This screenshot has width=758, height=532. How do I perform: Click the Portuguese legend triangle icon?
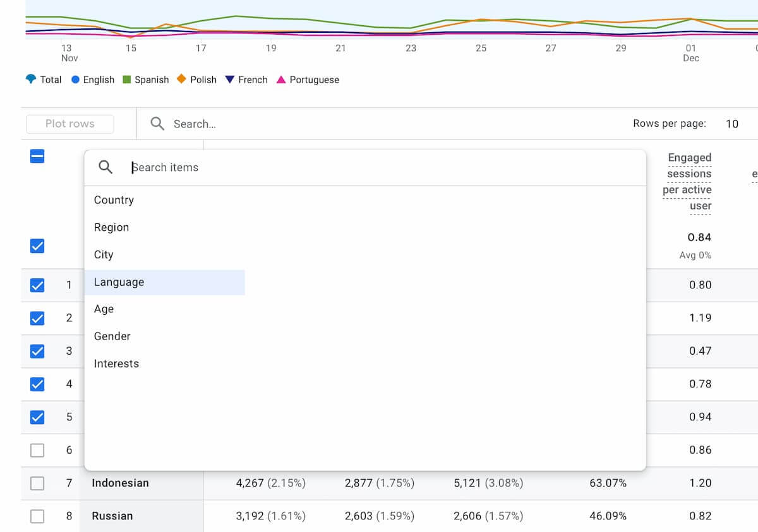pyautogui.click(x=280, y=80)
